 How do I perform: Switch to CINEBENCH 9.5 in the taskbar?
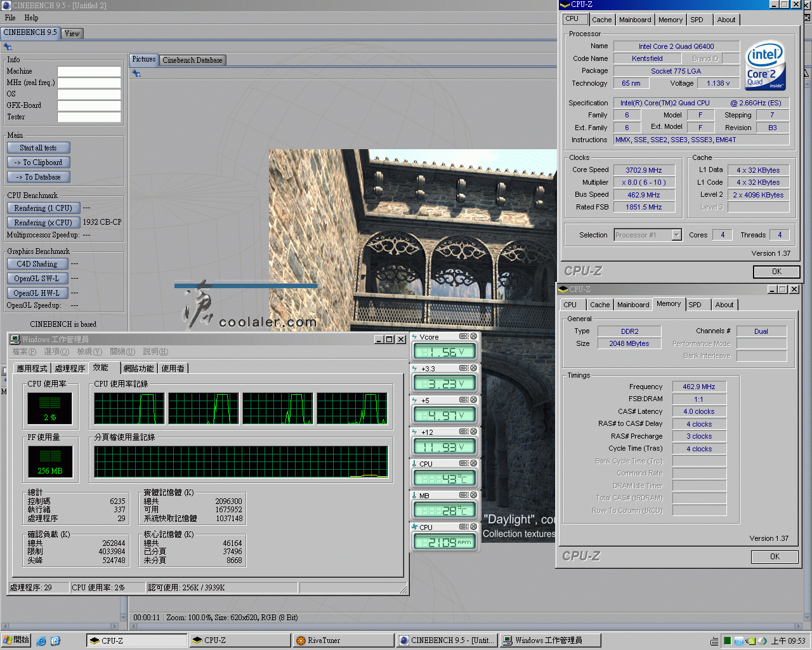[447, 640]
